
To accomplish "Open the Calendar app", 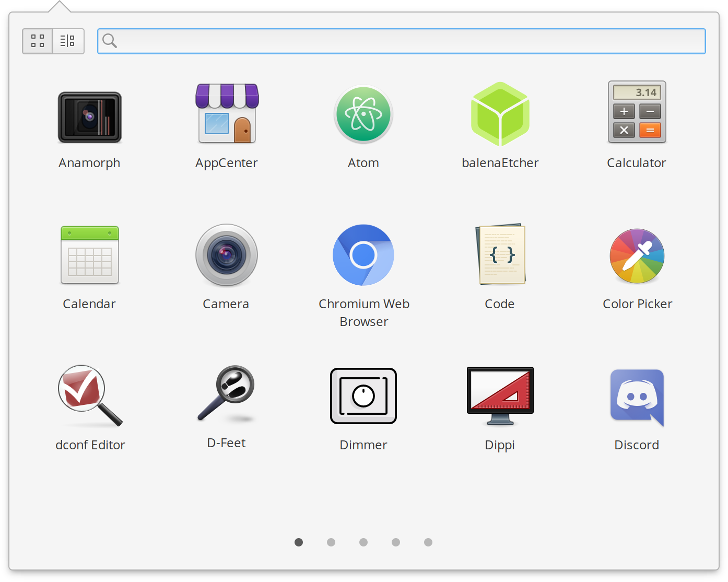I will tap(90, 255).
